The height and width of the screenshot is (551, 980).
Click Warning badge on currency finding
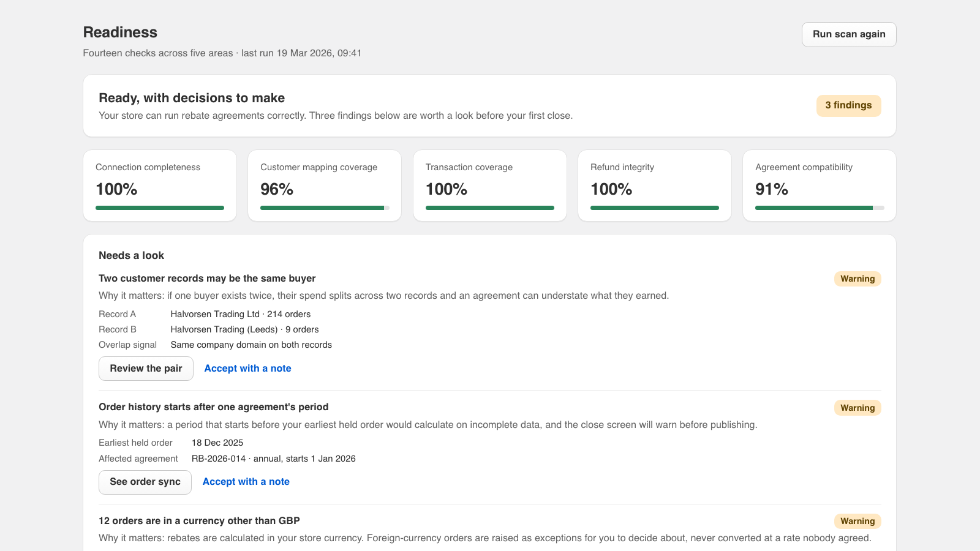pyautogui.click(x=858, y=521)
